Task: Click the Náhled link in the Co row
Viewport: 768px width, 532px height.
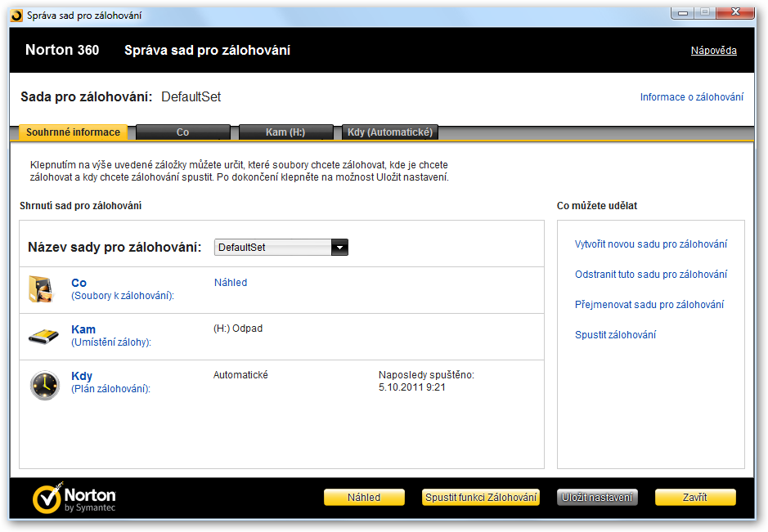Action: (231, 283)
